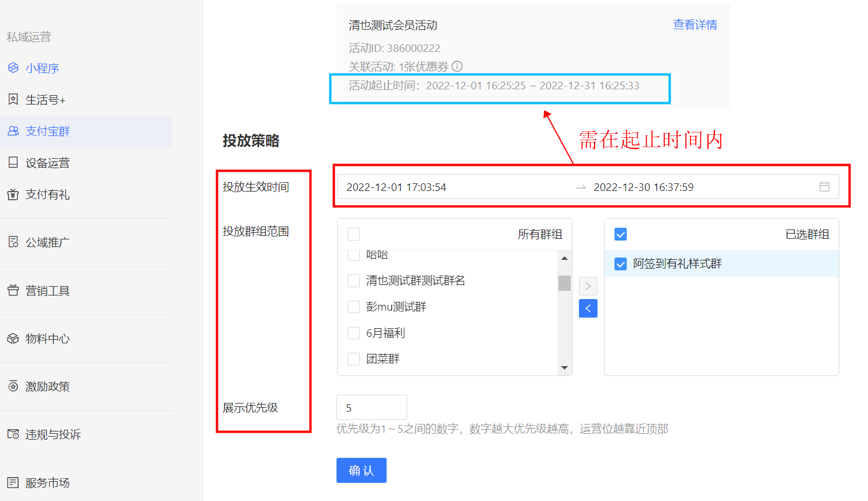The width and height of the screenshot is (868, 501).
Task: Open 支付宝群 in the sidebar
Action: coord(47,131)
